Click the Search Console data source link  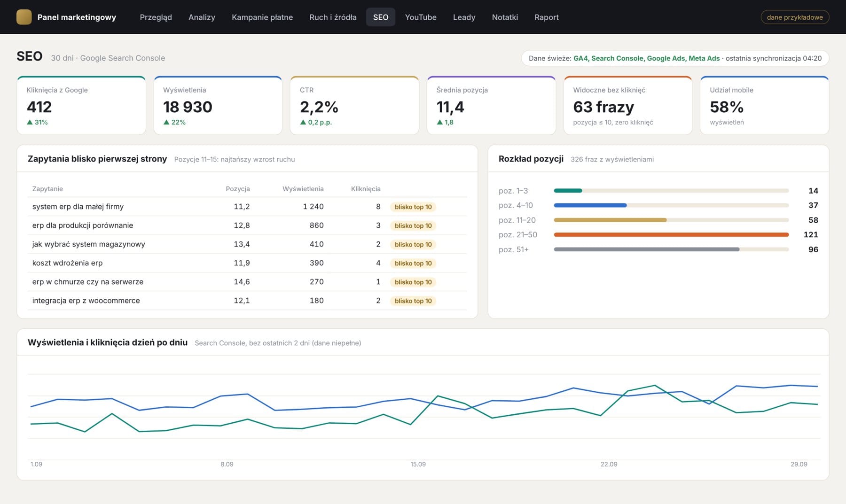[x=617, y=58]
